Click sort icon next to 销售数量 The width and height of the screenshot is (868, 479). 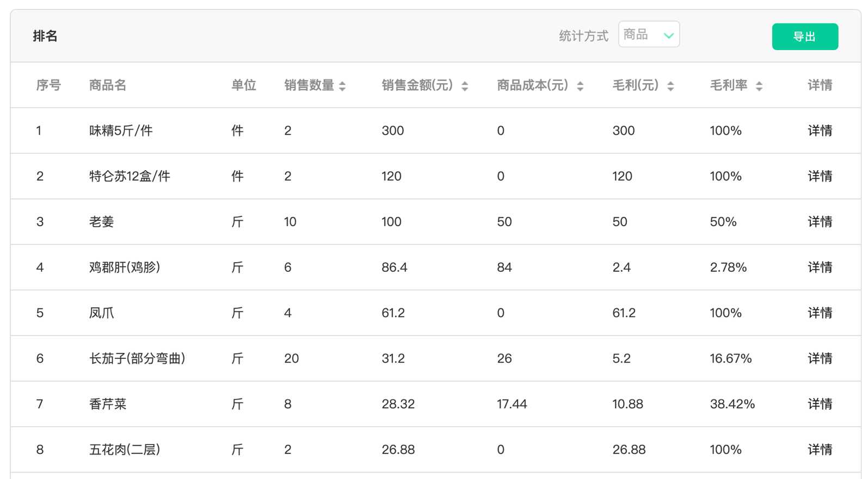coord(342,86)
